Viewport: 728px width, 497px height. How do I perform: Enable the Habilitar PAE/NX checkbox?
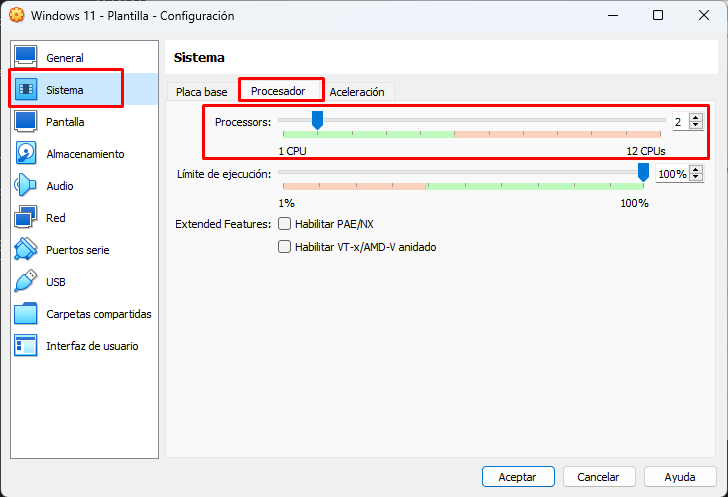(x=285, y=224)
